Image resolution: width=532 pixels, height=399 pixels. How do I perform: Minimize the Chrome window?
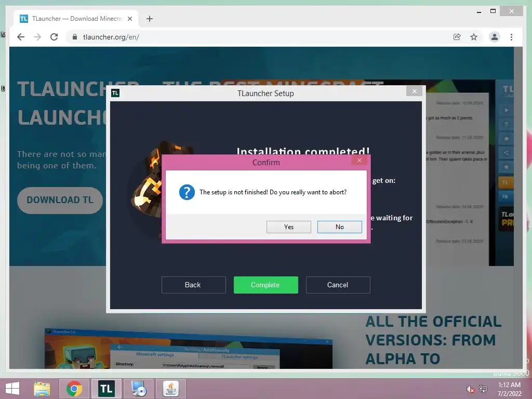(x=478, y=11)
